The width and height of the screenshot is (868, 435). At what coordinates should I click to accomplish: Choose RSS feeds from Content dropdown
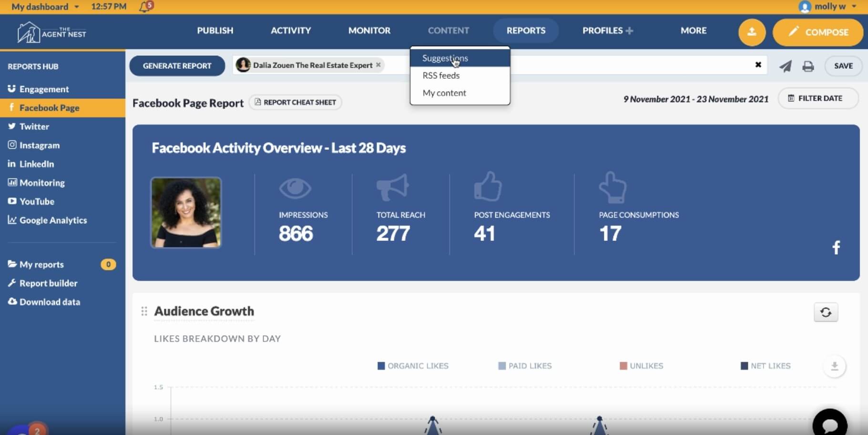click(460, 75)
